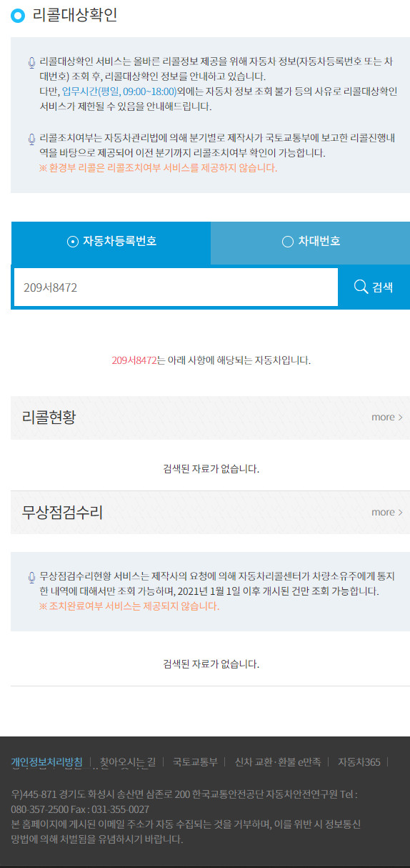This screenshot has height=868, width=410.
Task: Click the 리콜현황 section heading
Action: [49, 417]
